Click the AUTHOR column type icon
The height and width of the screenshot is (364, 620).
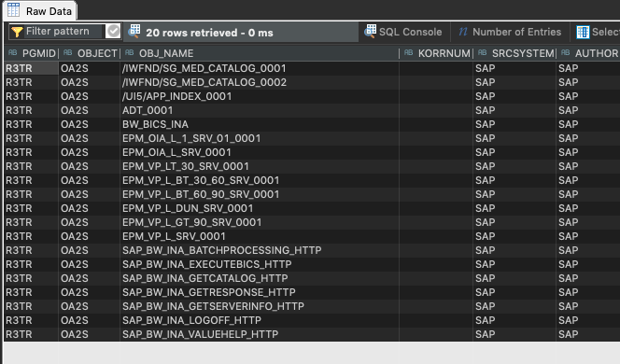(x=566, y=52)
